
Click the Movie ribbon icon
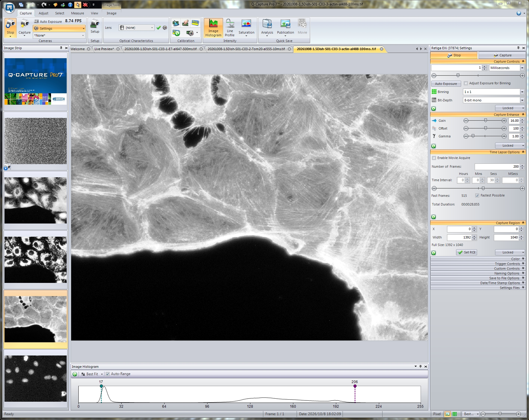point(302,27)
